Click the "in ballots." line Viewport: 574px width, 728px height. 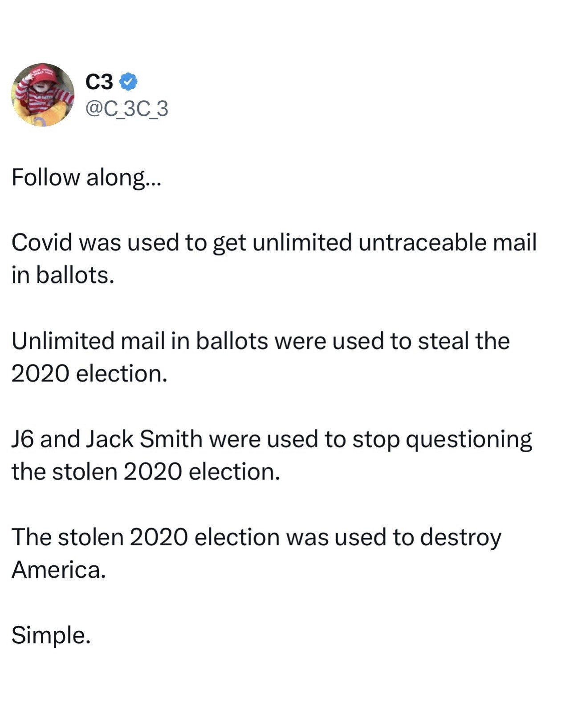pyautogui.click(x=63, y=275)
